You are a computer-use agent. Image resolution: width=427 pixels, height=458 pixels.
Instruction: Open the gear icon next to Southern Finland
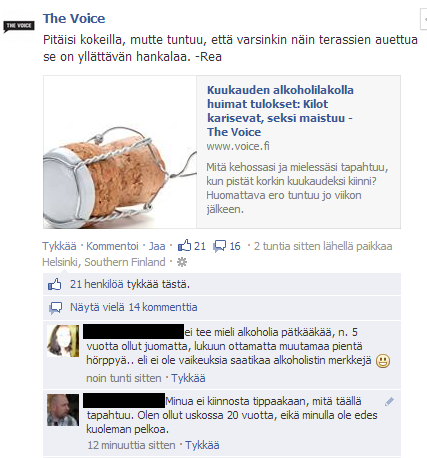click(x=182, y=262)
